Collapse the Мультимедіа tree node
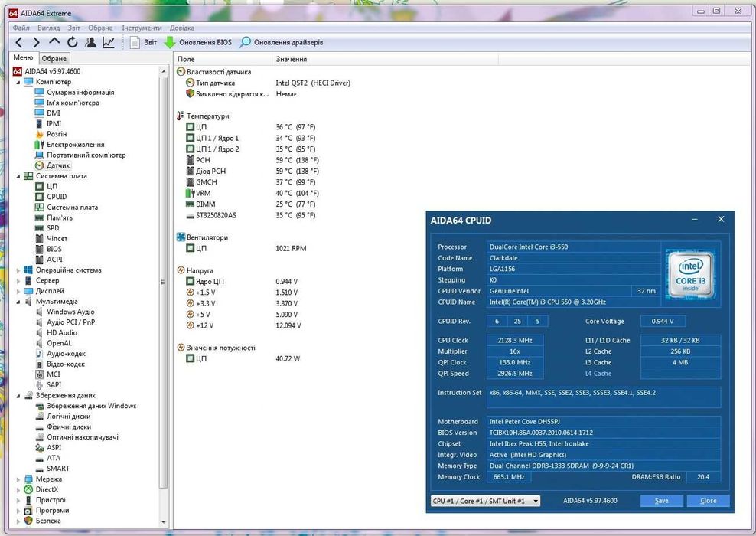The width and height of the screenshot is (756, 536). [18, 302]
